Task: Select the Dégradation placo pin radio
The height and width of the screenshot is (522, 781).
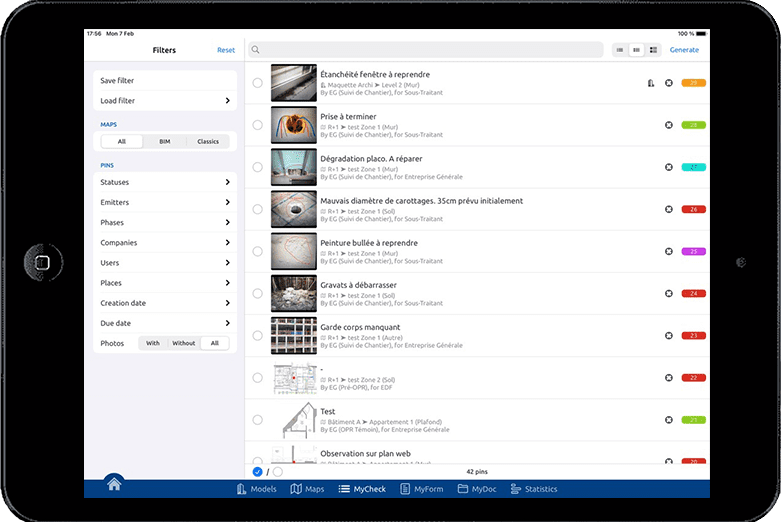Action: pyautogui.click(x=258, y=167)
